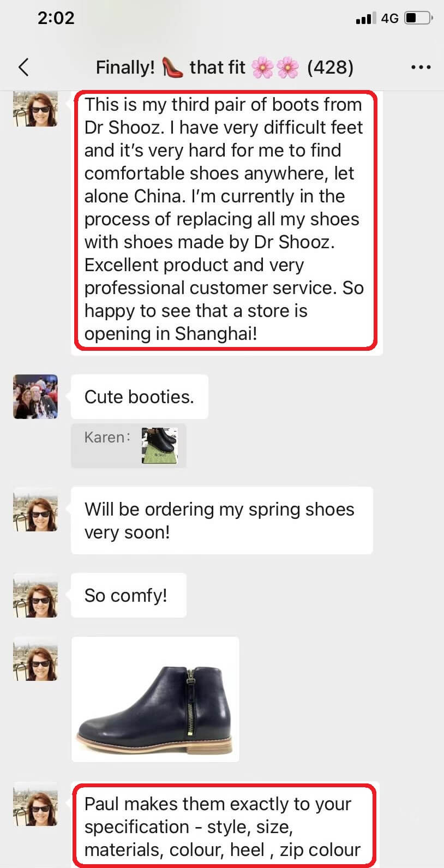
Task: Select the "Will be ordering my spring shoes" message
Action: [221, 520]
